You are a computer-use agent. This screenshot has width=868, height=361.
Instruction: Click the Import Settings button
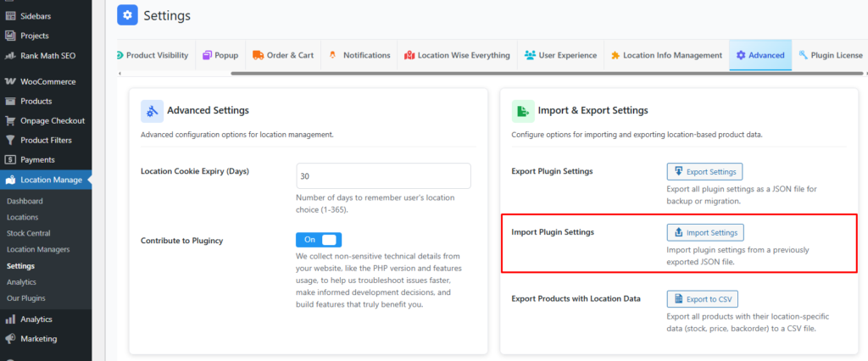coord(704,232)
